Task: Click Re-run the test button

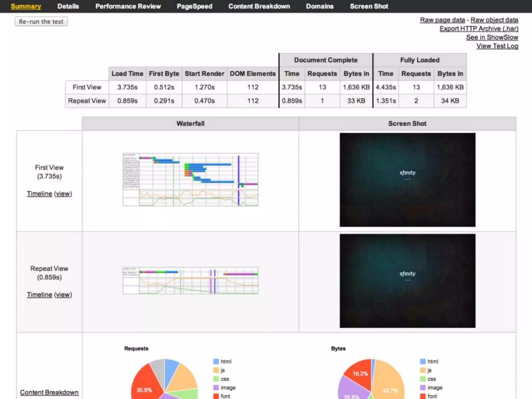Action: click(x=41, y=22)
